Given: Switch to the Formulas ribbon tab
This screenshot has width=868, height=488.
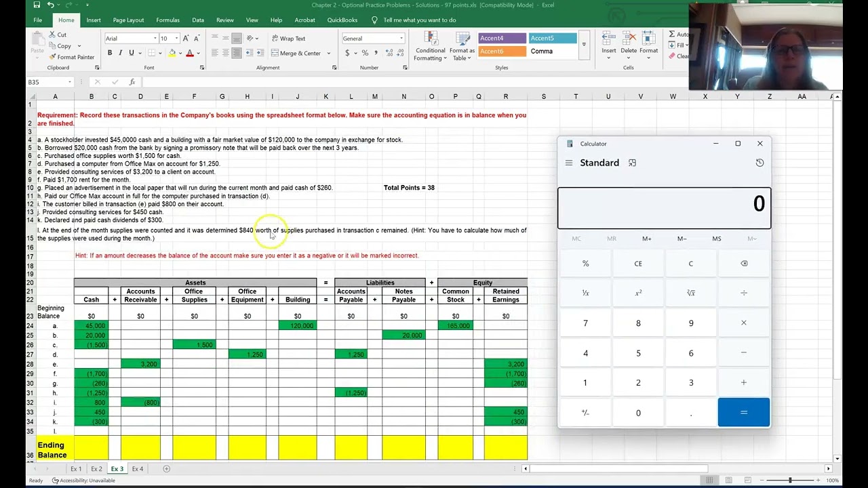Looking at the screenshot, I should (167, 20).
